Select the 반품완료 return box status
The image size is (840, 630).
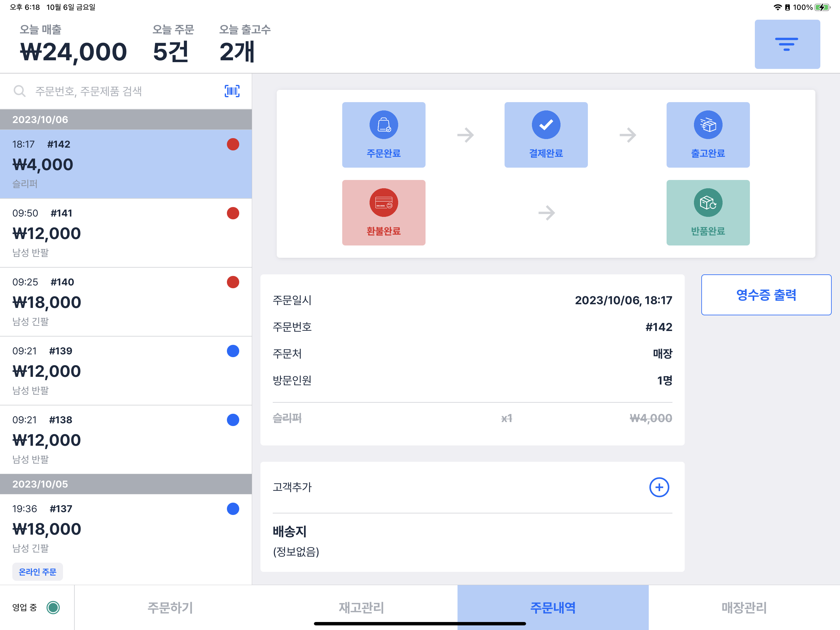click(x=708, y=212)
